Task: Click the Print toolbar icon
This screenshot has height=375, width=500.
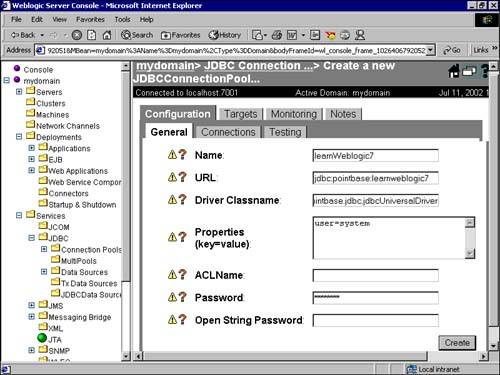Action: 277,35
